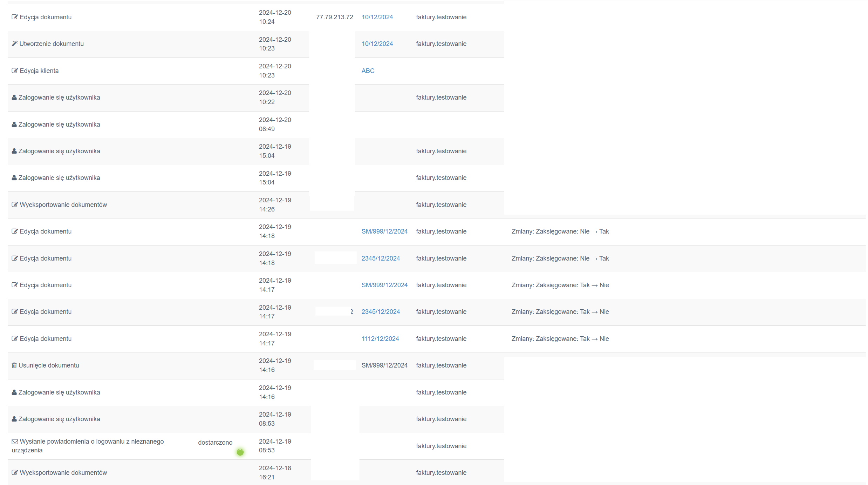This screenshot has width=868, height=485.
Task: Click Wyeksportowanie dokumentów label at 16:21
Action: tap(63, 473)
